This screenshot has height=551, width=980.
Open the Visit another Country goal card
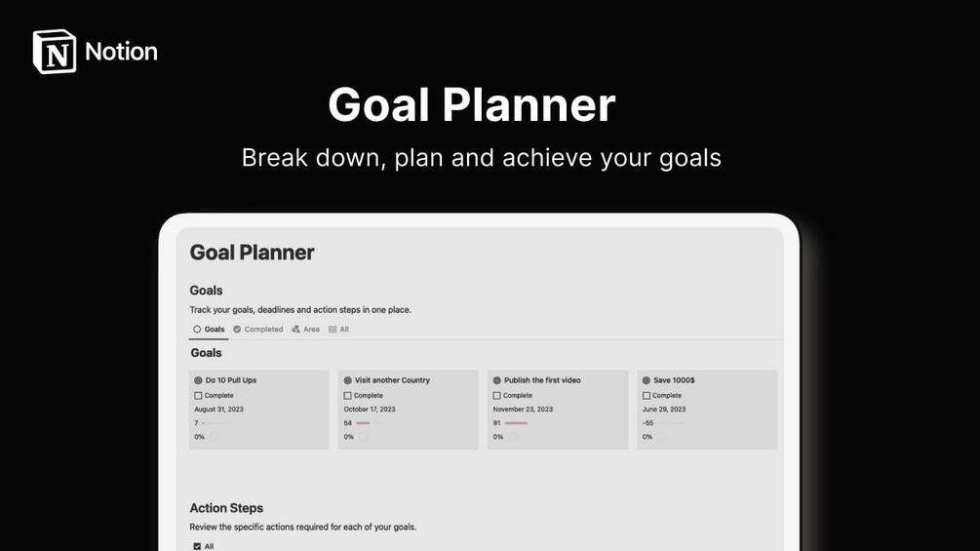click(x=409, y=410)
